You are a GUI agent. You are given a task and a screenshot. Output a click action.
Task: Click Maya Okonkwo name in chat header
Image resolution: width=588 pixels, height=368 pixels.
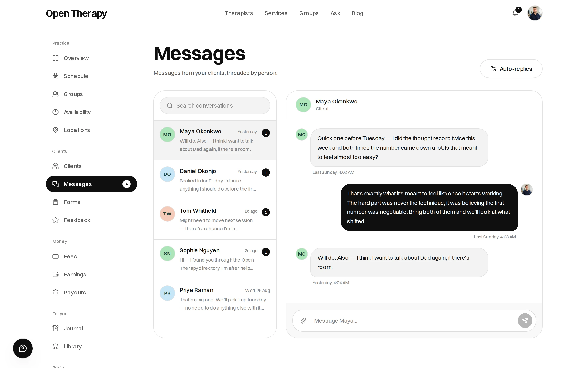[336, 101]
